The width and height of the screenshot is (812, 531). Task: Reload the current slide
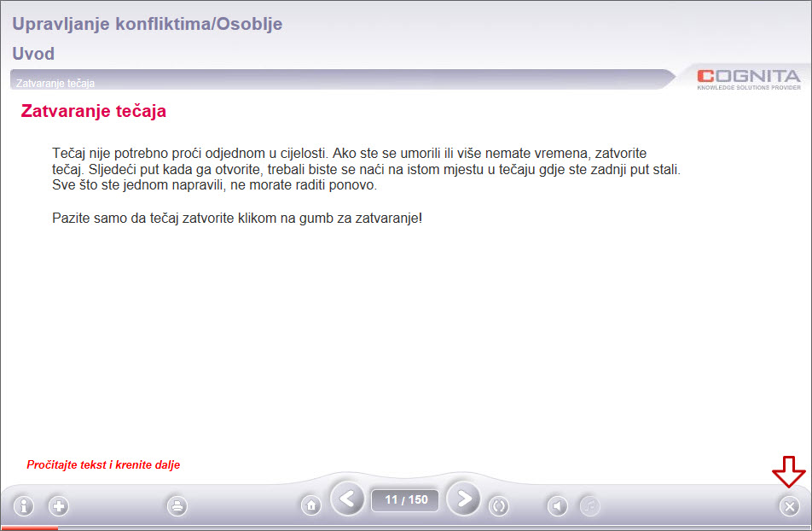click(x=499, y=506)
